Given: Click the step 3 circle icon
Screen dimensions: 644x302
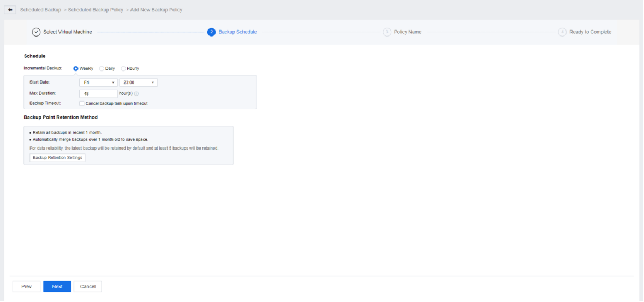Looking at the screenshot, I should click(387, 32).
